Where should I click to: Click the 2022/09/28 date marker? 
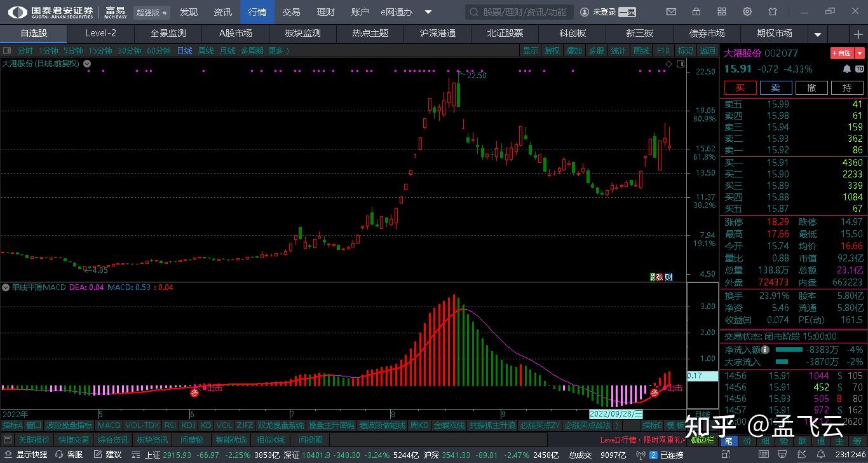pyautogui.click(x=615, y=414)
